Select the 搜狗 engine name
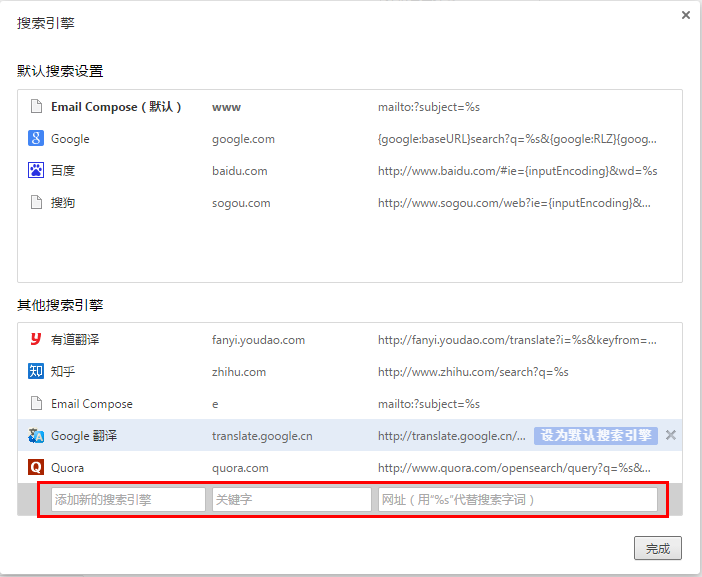The width and height of the screenshot is (702, 577). 63,203
